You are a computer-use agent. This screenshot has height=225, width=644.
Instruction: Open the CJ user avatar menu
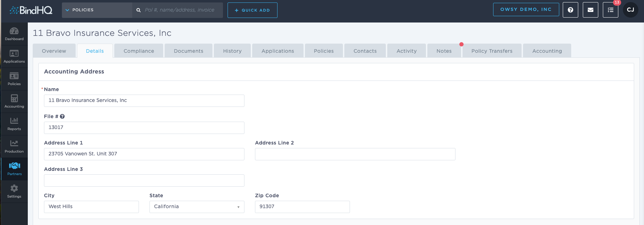(631, 10)
